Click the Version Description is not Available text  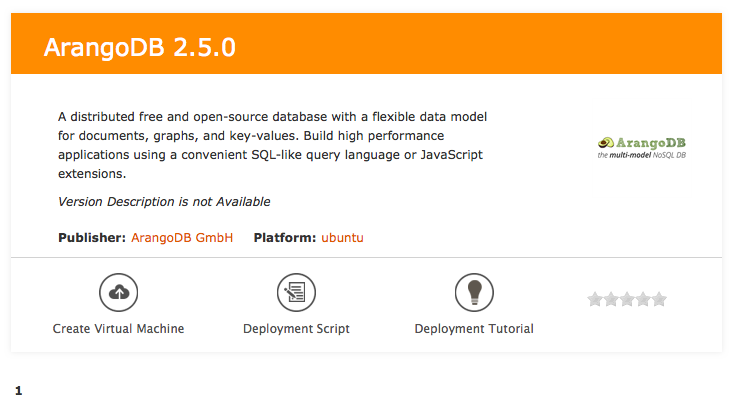tap(164, 202)
